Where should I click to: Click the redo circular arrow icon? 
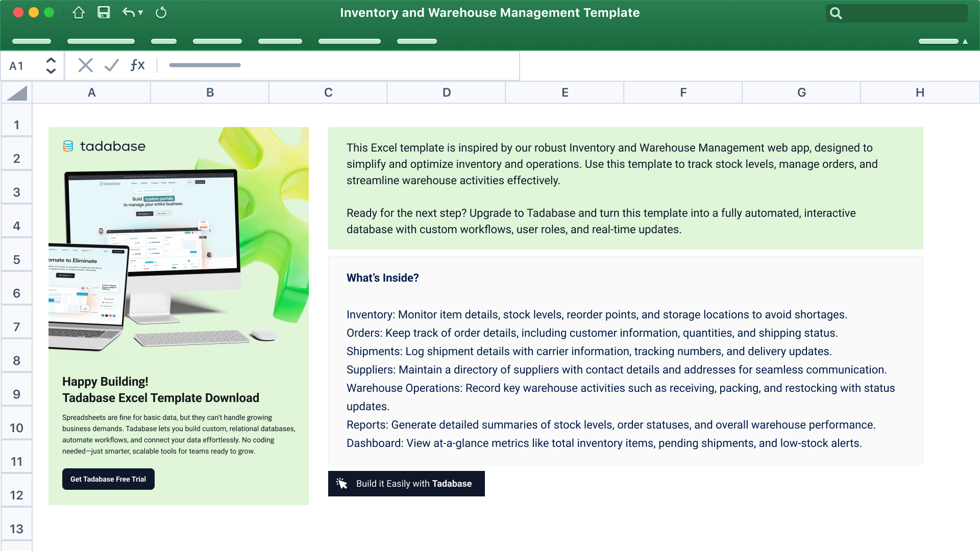(161, 13)
